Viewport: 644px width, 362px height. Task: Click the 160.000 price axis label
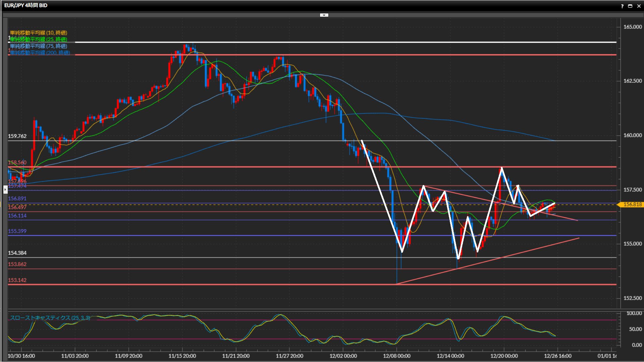click(632, 135)
